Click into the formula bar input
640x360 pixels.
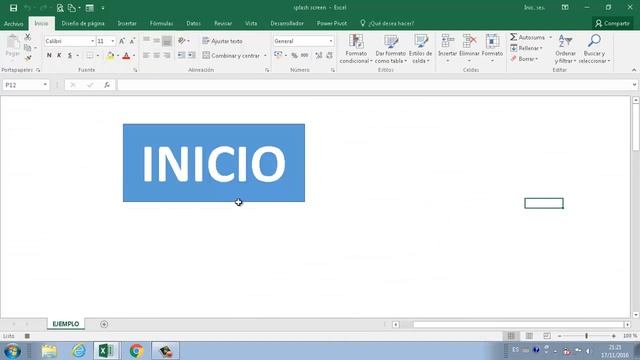[373, 85]
